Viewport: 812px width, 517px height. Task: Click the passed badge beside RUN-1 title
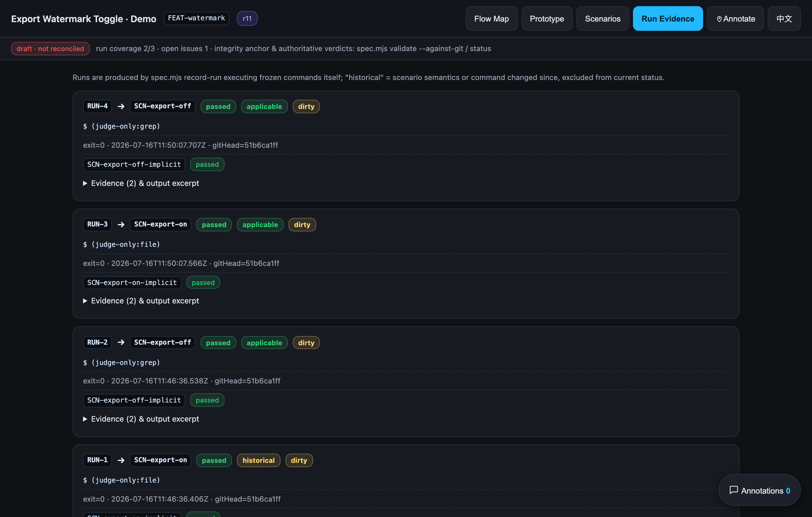pos(214,460)
